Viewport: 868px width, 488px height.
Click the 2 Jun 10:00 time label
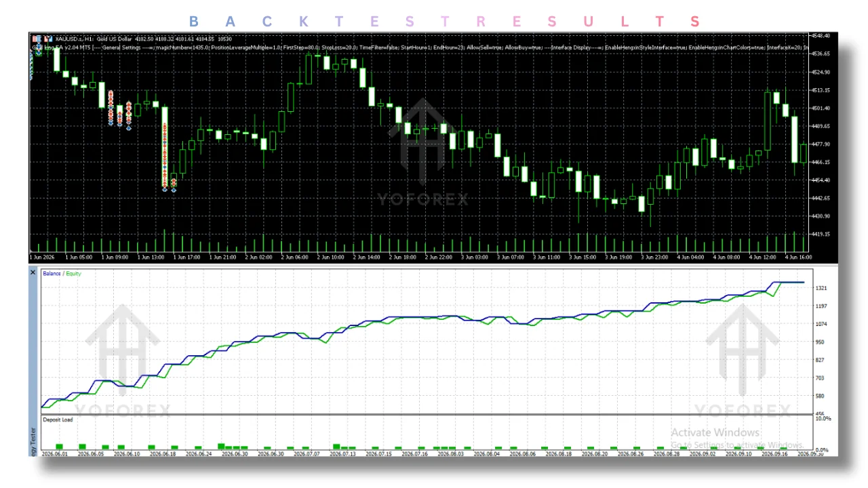point(329,258)
